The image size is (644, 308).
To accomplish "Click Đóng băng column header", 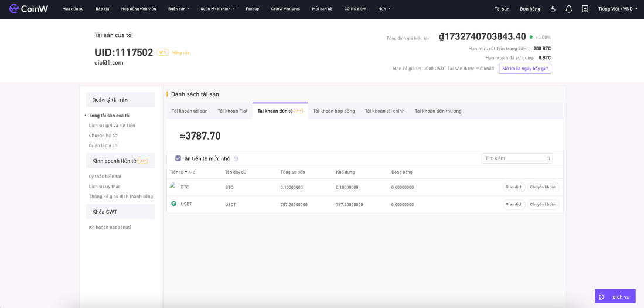I will point(401,172).
